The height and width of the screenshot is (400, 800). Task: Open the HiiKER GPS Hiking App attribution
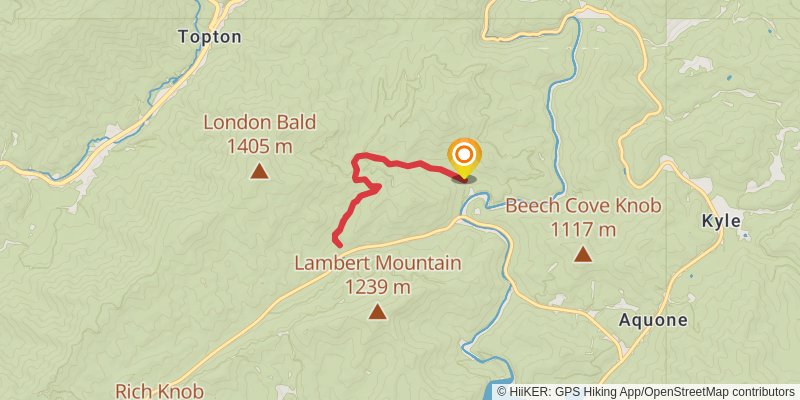(568, 392)
